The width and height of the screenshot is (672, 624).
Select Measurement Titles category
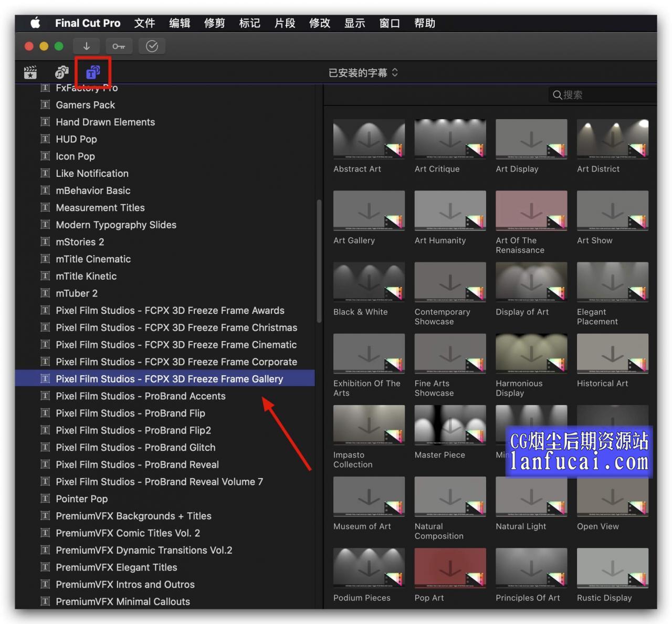click(x=165, y=207)
